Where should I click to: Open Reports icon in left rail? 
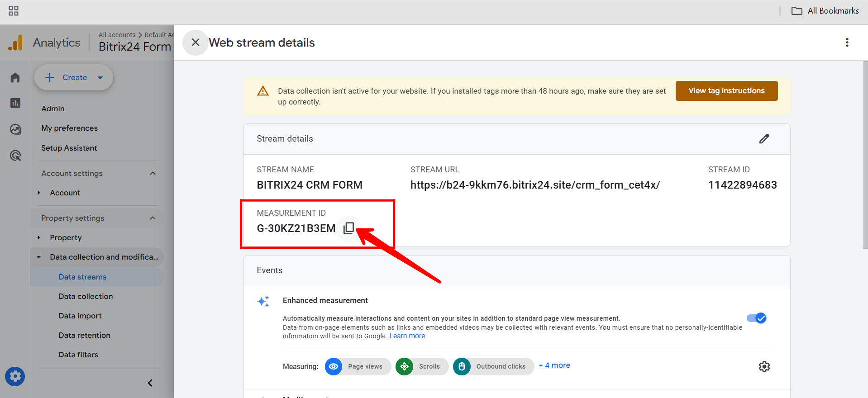point(15,103)
